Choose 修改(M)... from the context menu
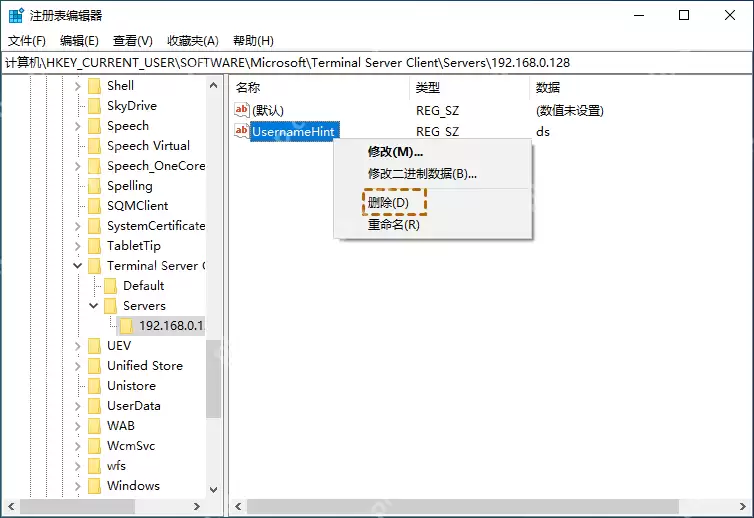Image resolution: width=754 pixels, height=518 pixels. click(x=395, y=152)
